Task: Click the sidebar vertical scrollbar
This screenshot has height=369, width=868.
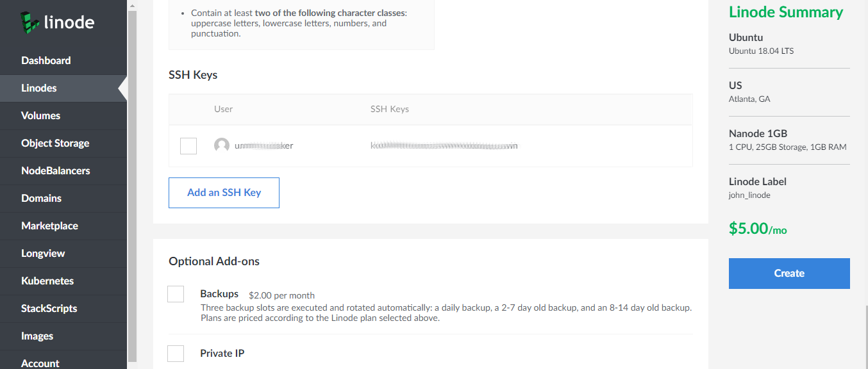Action: tap(132, 186)
